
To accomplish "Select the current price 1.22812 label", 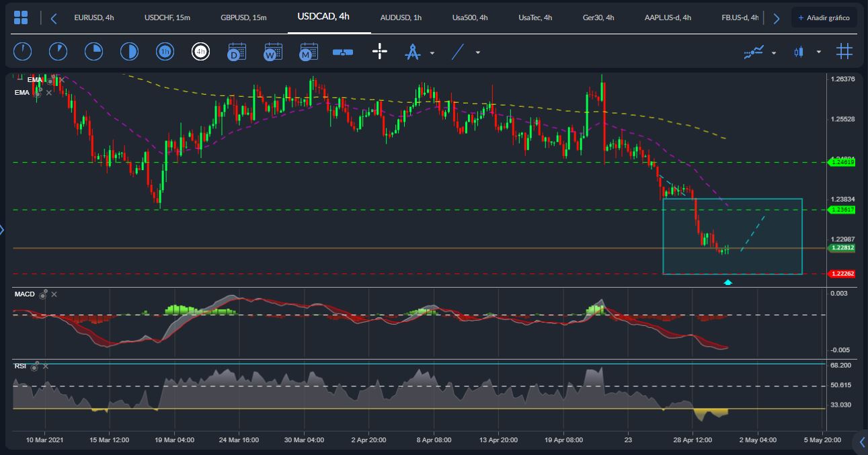I will pos(842,248).
